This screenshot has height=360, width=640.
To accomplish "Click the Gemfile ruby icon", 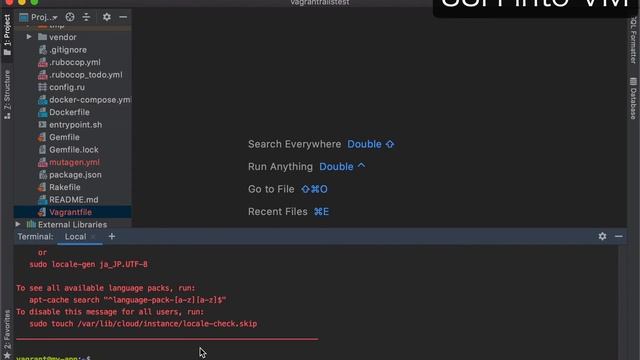I will (x=42, y=137).
